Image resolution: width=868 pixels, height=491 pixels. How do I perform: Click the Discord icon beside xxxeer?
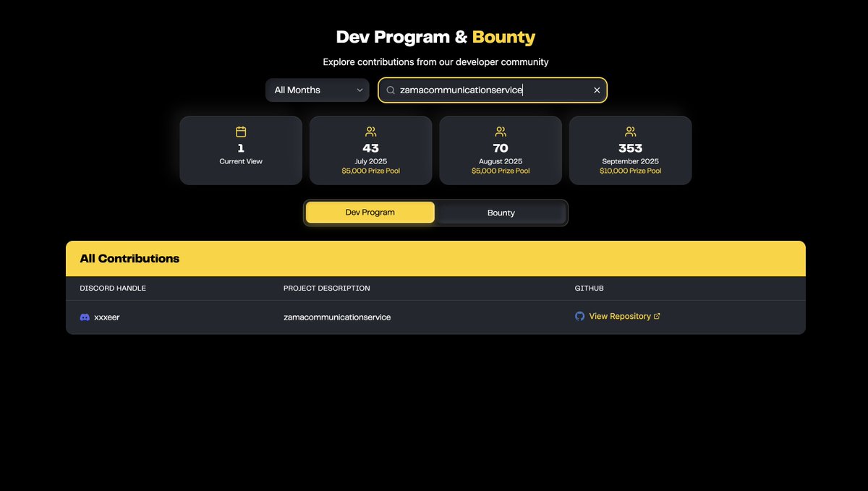85,317
